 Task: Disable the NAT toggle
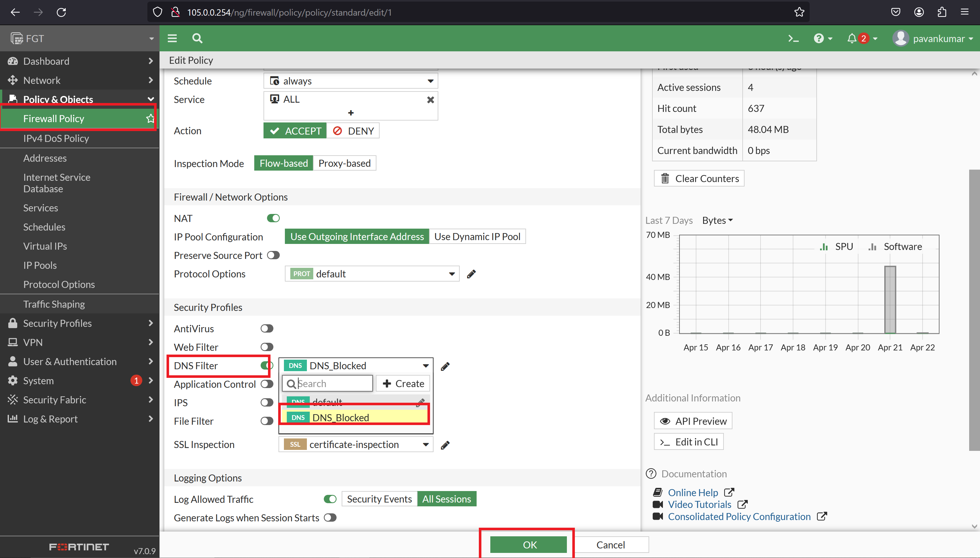pos(273,218)
